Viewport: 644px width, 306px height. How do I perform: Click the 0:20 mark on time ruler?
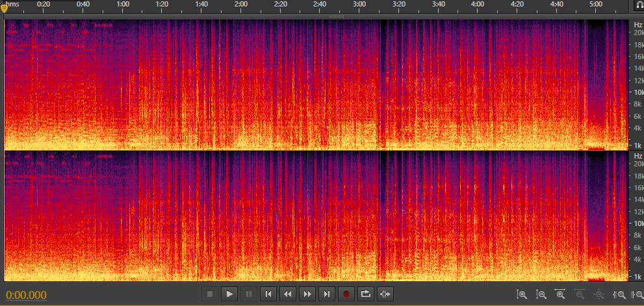(x=44, y=4)
